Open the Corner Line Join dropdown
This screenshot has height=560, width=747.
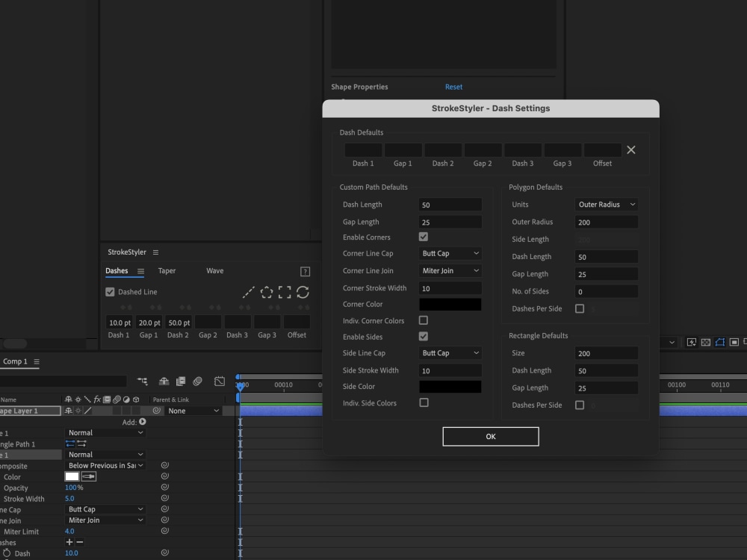pos(450,270)
